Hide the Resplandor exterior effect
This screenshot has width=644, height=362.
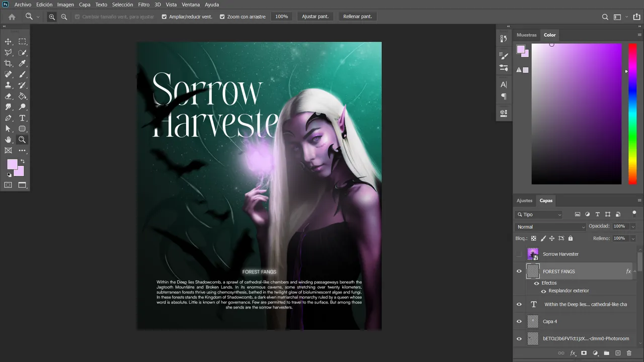(543, 291)
